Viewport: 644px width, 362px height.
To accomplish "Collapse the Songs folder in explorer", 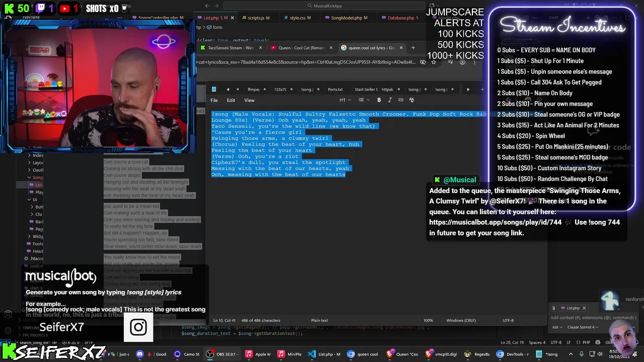I will coord(36,177).
